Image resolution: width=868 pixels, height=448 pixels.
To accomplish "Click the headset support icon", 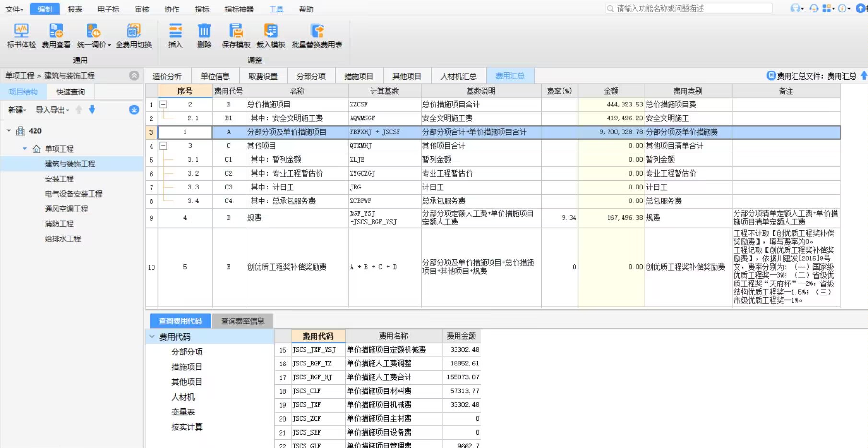I will point(796,8).
